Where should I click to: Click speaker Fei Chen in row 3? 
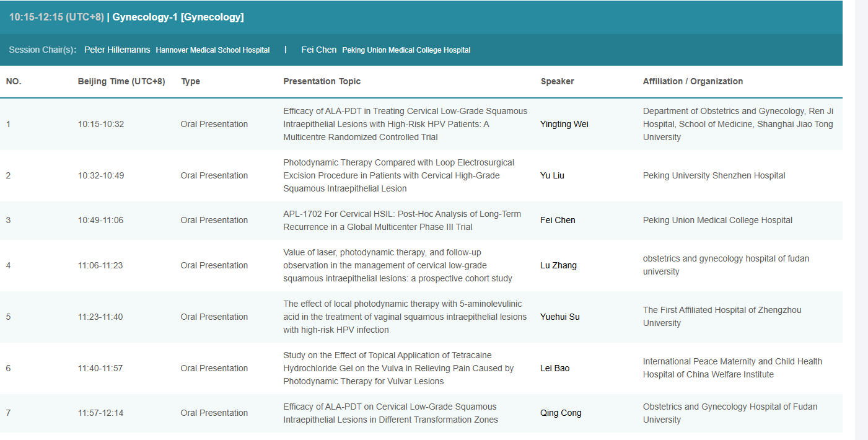click(x=558, y=220)
